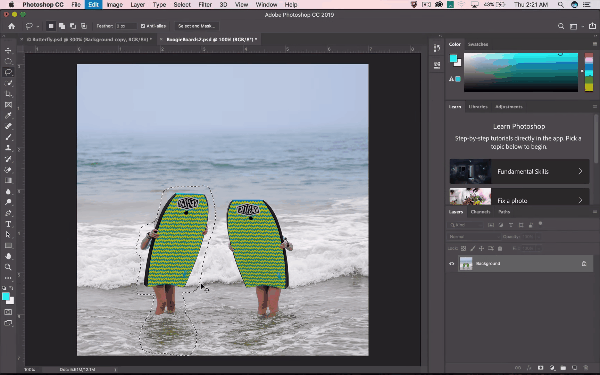Expand the Fill slider dropdown
The height and width of the screenshot is (375, 600).
click(x=538, y=248)
